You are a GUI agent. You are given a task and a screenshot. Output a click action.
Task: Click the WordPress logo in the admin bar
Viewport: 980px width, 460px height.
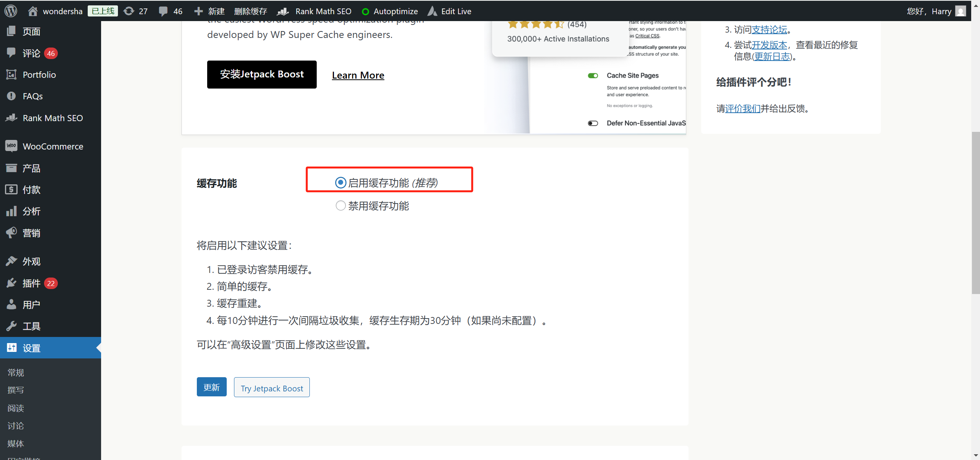pos(10,11)
